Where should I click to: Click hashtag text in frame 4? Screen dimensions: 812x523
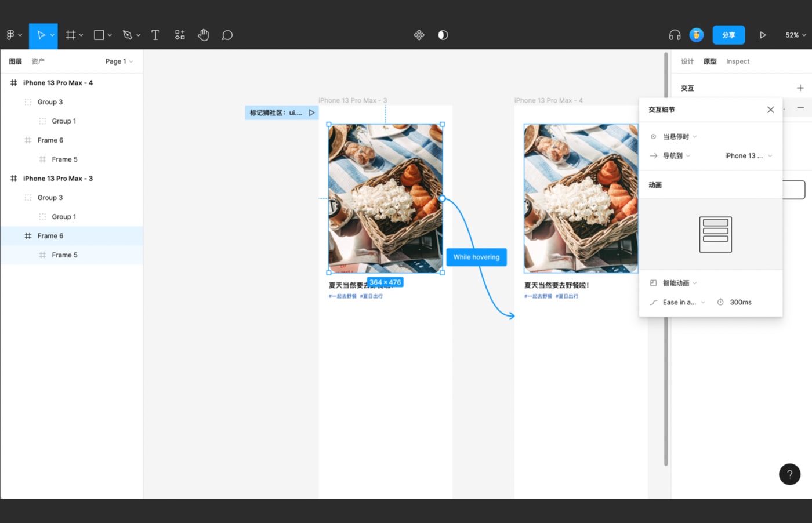tap(551, 296)
